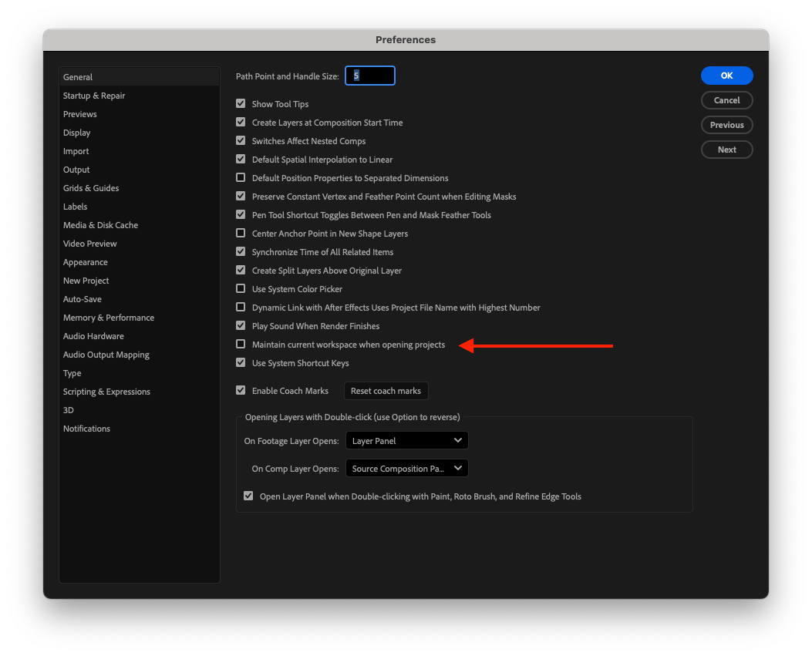Select the Audio Output Mapping category

pos(106,355)
